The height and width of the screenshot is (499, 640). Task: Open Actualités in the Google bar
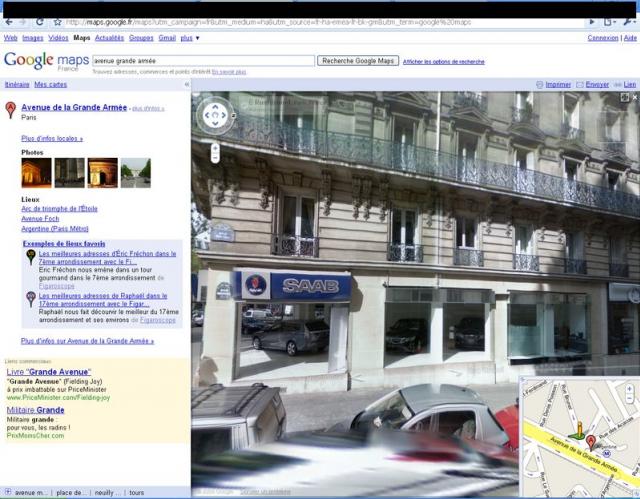[x=109, y=38]
